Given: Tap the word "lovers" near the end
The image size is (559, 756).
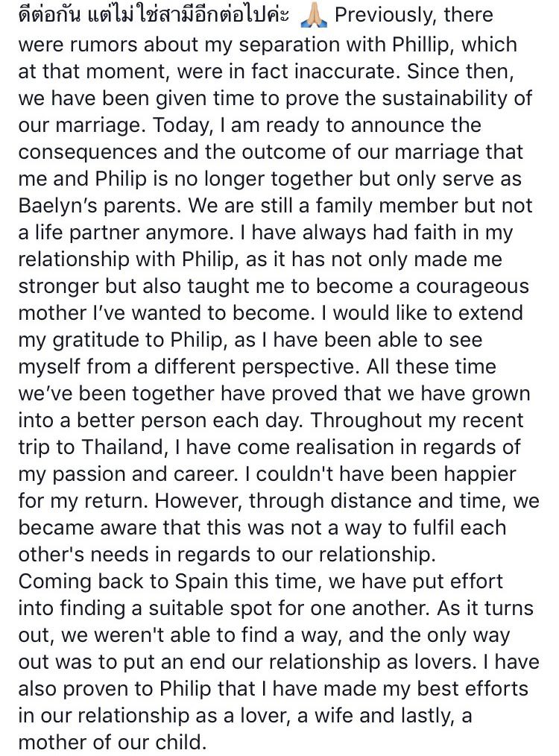Looking at the screenshot, I should (442, 661).
